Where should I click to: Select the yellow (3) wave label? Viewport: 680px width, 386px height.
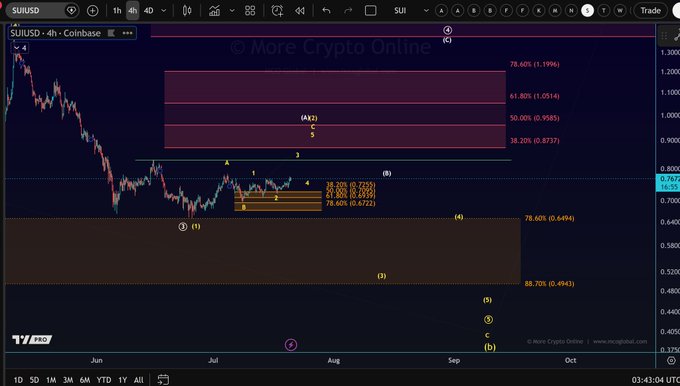coord(381,276)
